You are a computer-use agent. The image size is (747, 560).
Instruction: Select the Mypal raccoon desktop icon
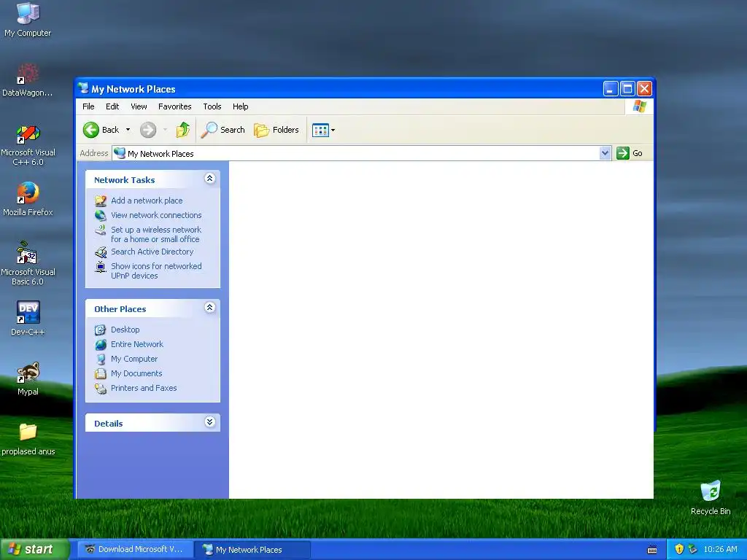coord(28,378)
